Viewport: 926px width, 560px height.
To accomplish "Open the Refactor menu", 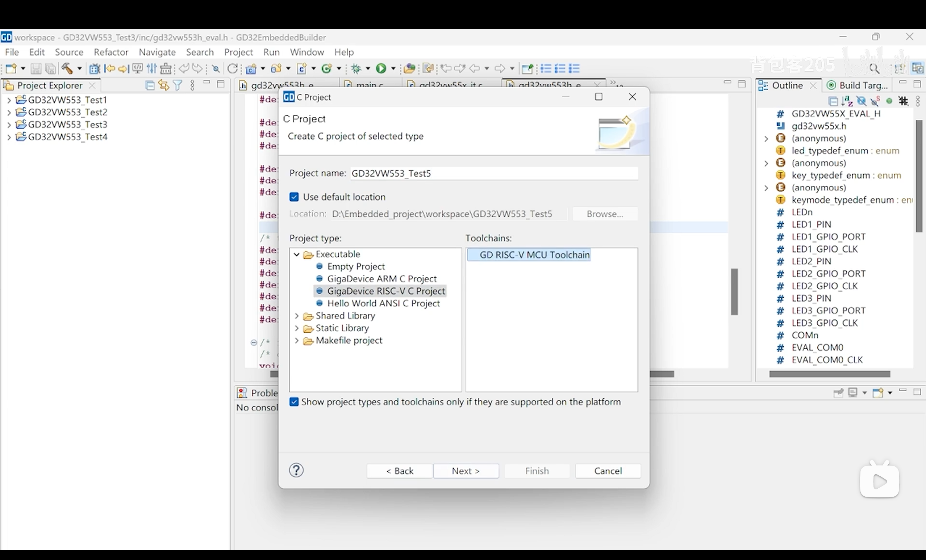I will click(x=111, y=52).
